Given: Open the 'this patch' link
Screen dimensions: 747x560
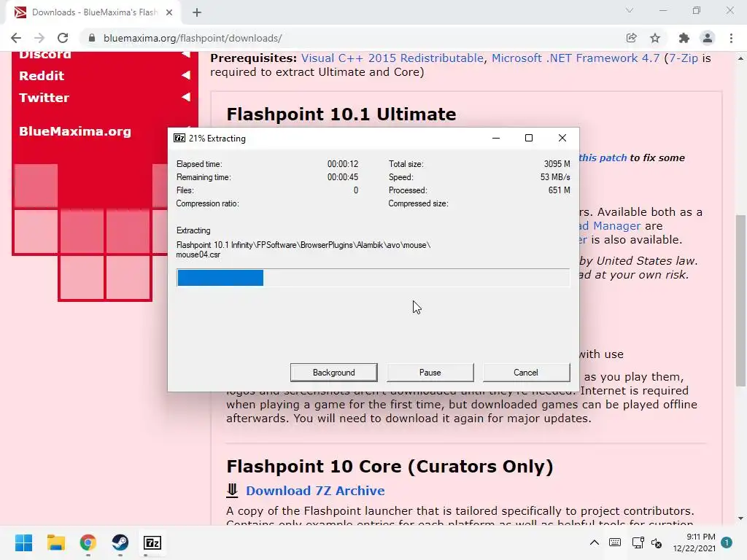Looking at the screenshot, I should pos(603,157).
